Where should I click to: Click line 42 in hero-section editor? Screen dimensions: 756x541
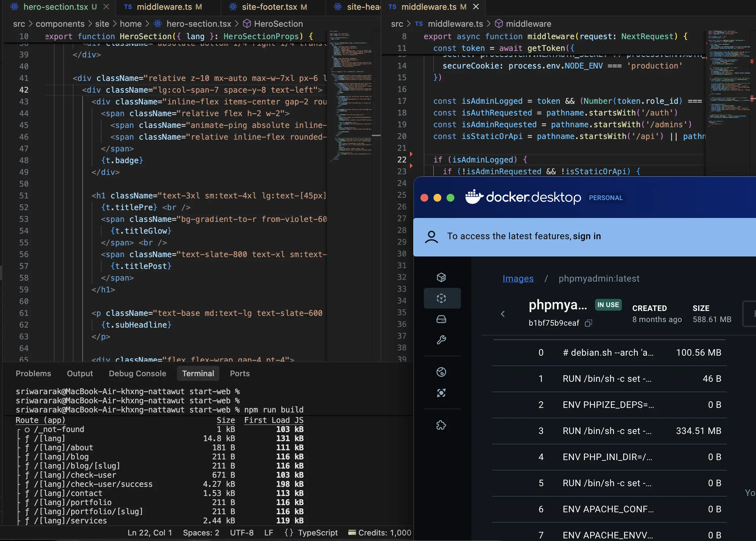tap(187, 90)
